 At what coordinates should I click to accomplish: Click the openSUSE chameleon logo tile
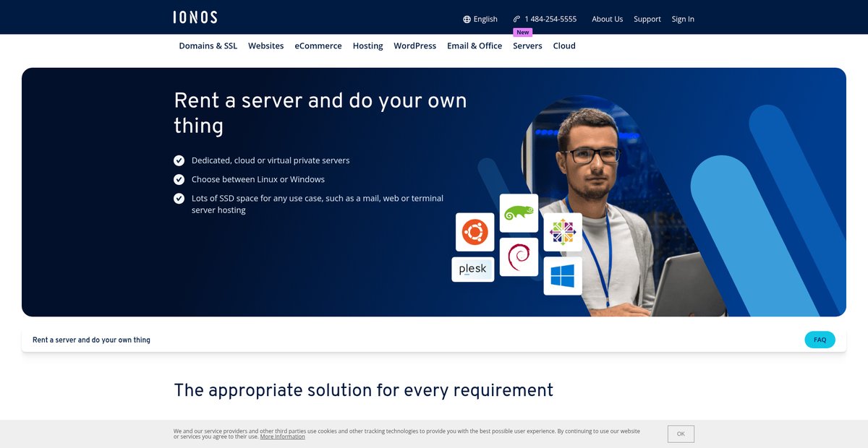(x=519, y=213)
